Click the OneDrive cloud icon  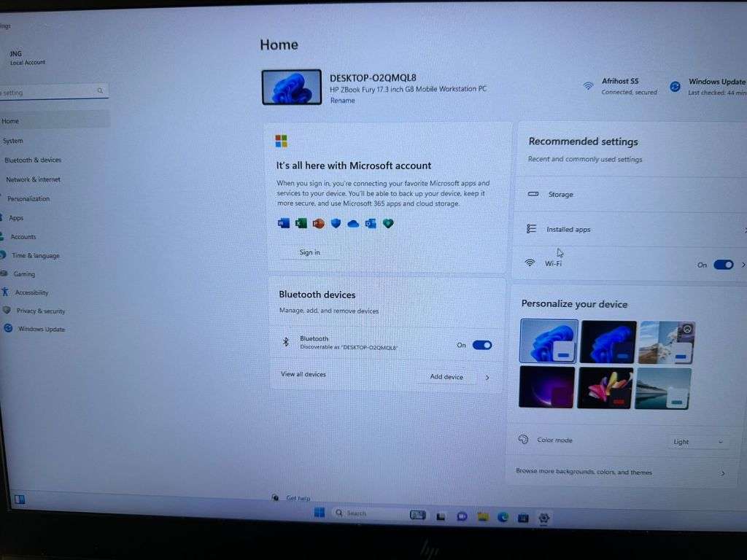tap(353, 224)
